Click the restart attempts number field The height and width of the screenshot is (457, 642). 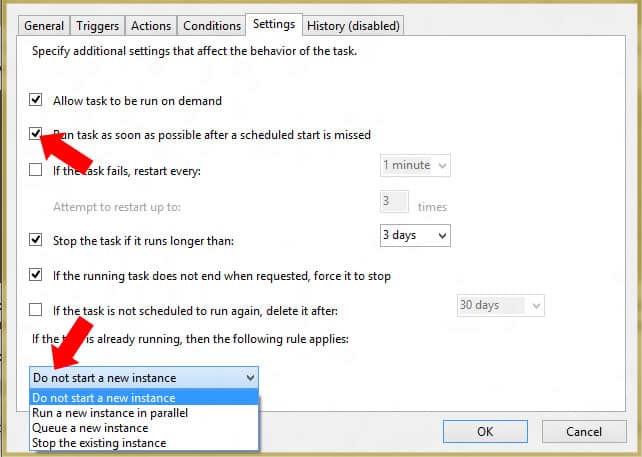[x=394, y=202]
